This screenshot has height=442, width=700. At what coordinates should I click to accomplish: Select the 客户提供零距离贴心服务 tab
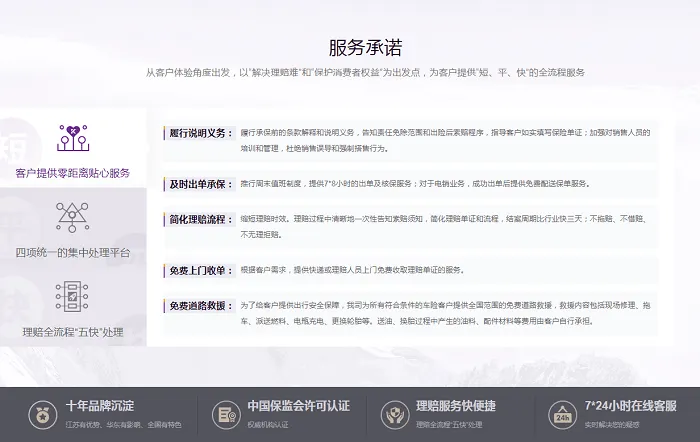pyautogui.click(x=72, y=174)
